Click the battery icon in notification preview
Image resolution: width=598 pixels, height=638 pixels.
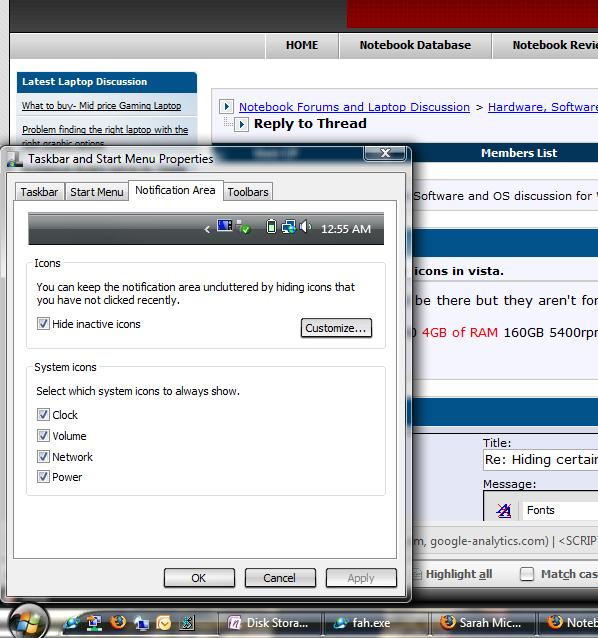click(x=271, y=226)
